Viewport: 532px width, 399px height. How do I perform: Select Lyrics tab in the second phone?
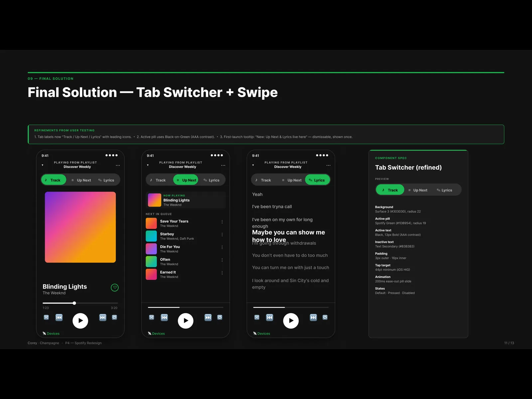click(x=211, y=180)
